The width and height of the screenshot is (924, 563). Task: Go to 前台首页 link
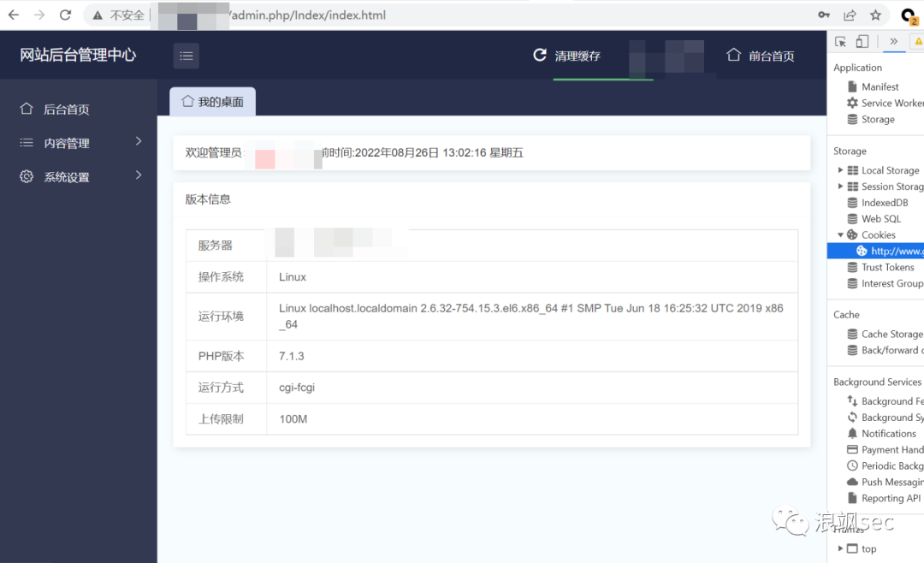click(772, 56)
